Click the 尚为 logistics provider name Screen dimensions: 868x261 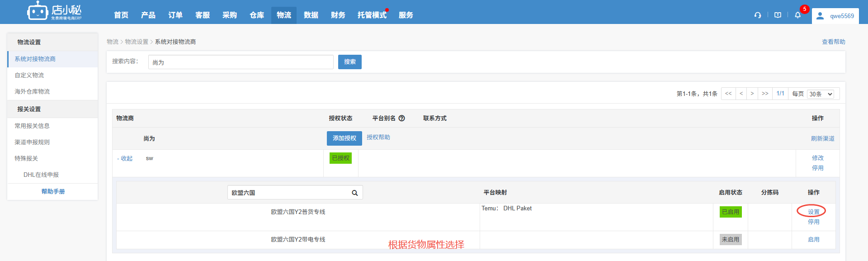(149, 138)
